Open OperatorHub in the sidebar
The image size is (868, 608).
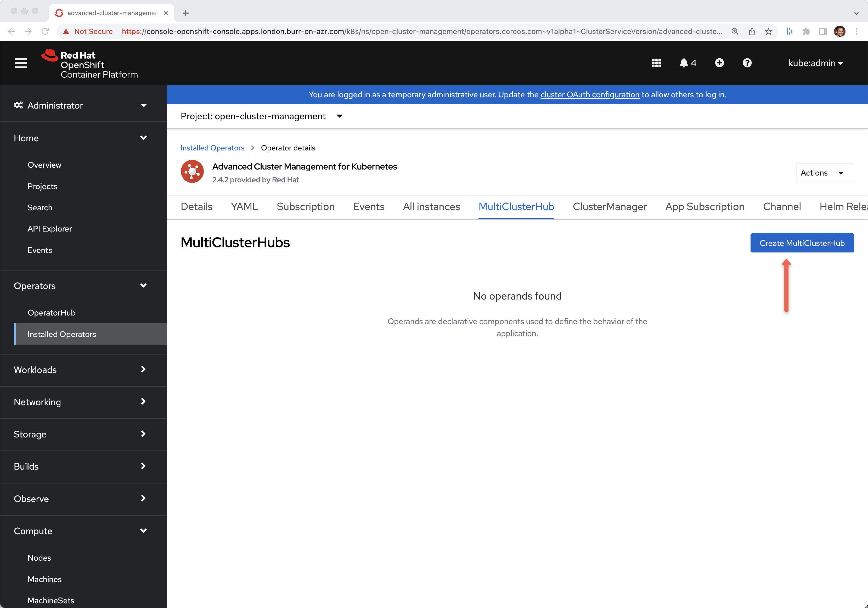(52, 313)
